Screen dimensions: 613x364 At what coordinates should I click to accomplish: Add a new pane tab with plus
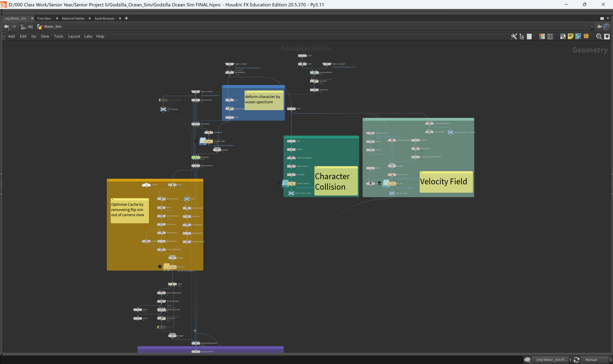click(x=127, y=18)
